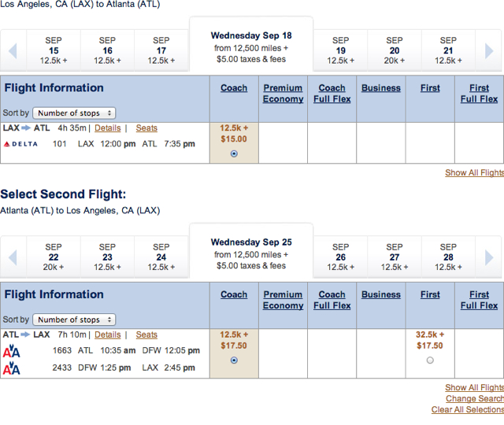
Task: Show later return dates with right arrow
Action: click(x=489, y=257)
